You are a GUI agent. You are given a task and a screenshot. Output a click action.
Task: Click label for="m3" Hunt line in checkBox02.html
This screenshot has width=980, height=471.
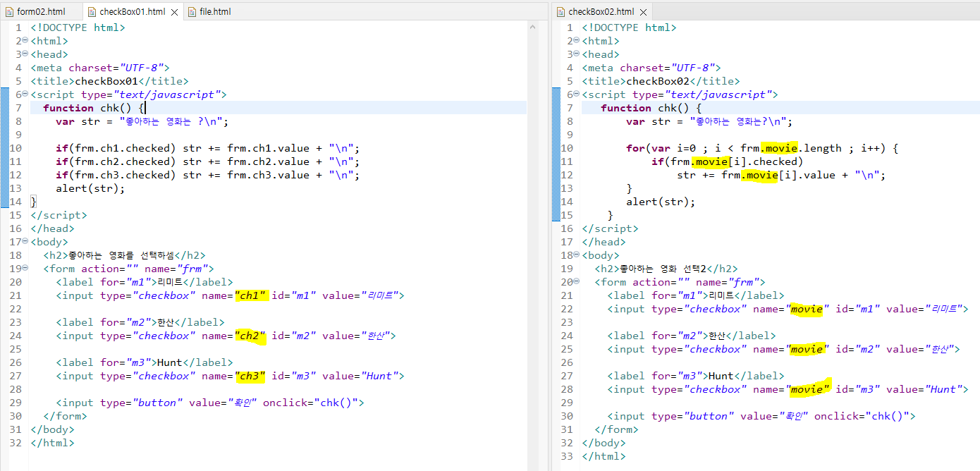pyautogui.click(x=696, y=376)
